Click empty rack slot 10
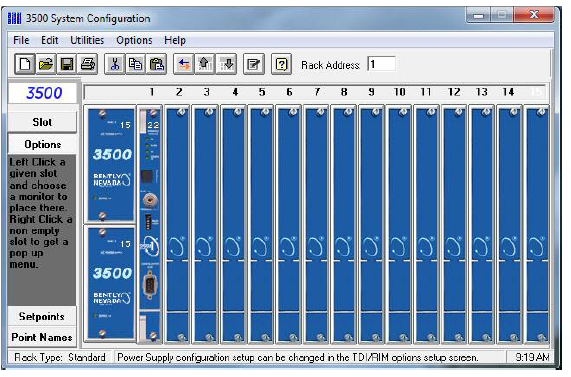The width and height of the screenshot is (571, 377). 399,224
